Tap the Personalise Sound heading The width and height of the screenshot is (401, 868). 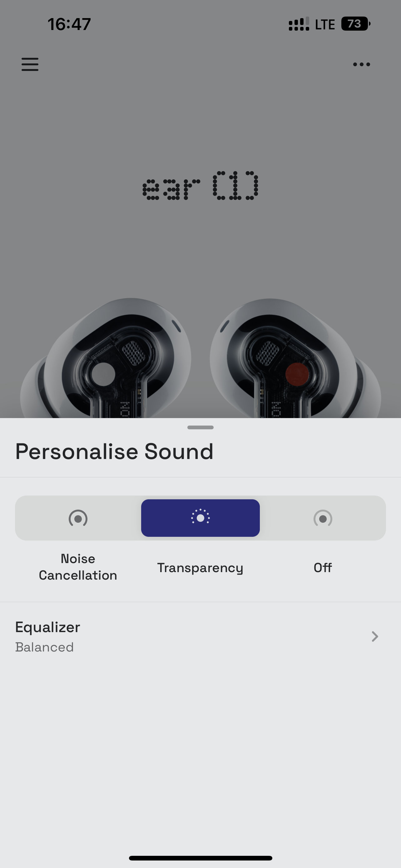tap(115, 451)
